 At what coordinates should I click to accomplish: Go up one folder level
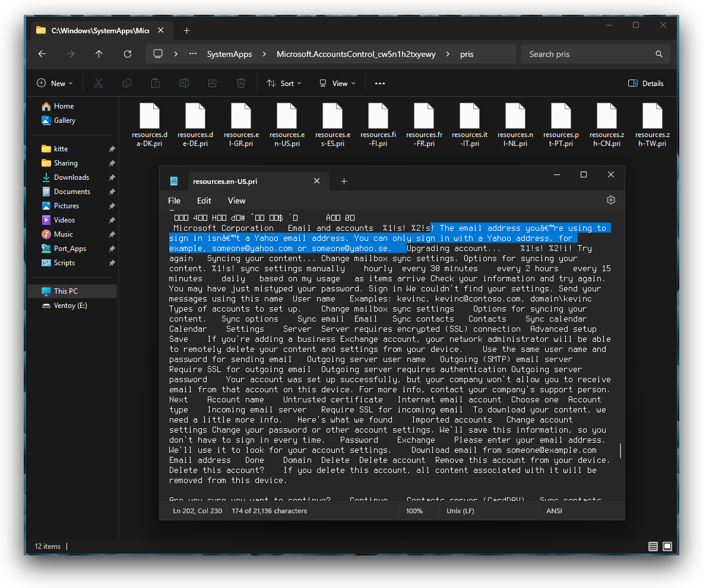tap(99, 54)
